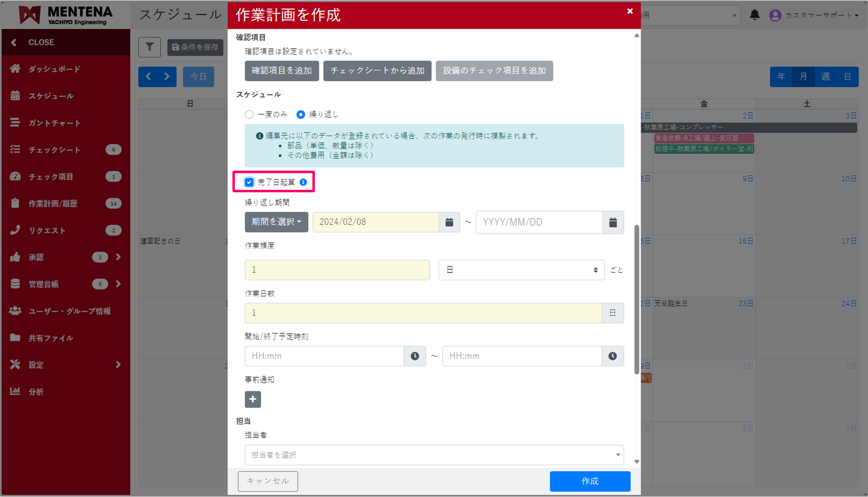
Task: Open the 担当者を選択 dropdown
Action: pyautogui.click(x=434, y=455)
